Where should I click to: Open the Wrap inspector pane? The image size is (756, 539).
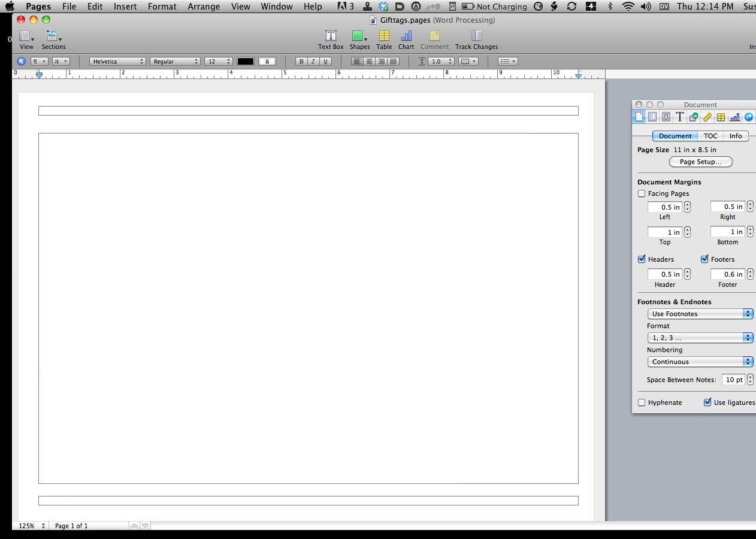point(666,117)
